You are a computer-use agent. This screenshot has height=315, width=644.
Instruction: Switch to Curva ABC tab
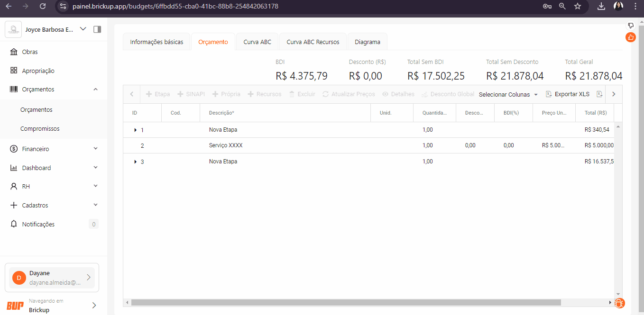click(x=258, y=42)
